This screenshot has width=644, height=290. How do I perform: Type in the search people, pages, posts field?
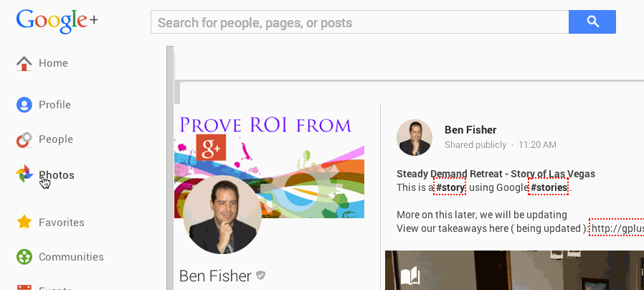click(x=359, y=22)
